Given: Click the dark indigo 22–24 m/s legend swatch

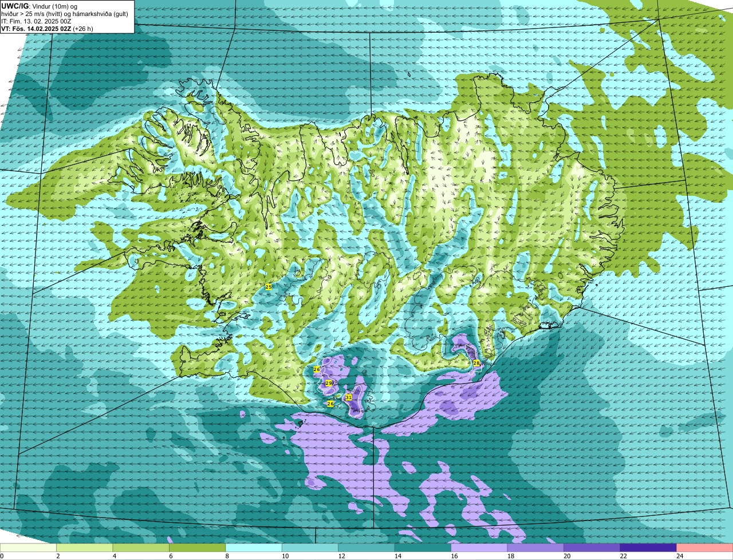Looking at the screenshot, I should click(648, 547).
